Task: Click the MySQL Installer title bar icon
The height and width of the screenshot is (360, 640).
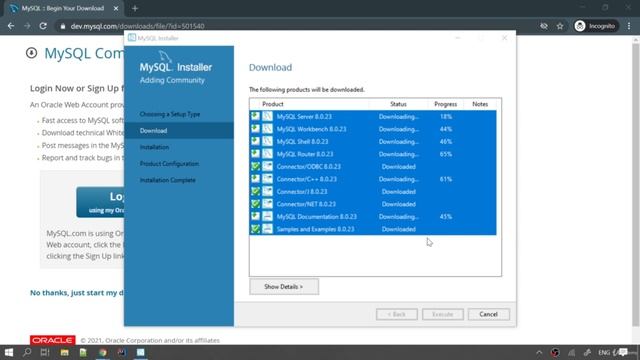Action: coord(131,38)
